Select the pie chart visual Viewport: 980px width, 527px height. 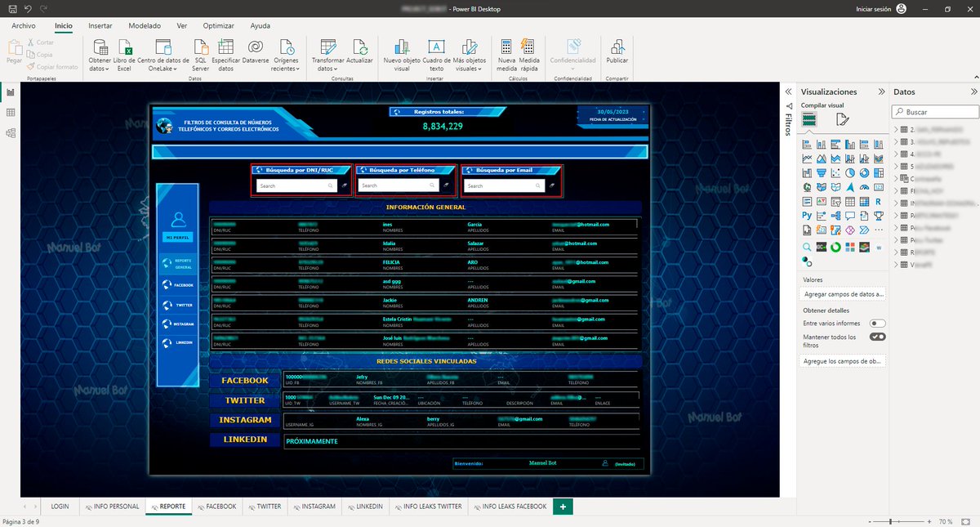(850, 173)
